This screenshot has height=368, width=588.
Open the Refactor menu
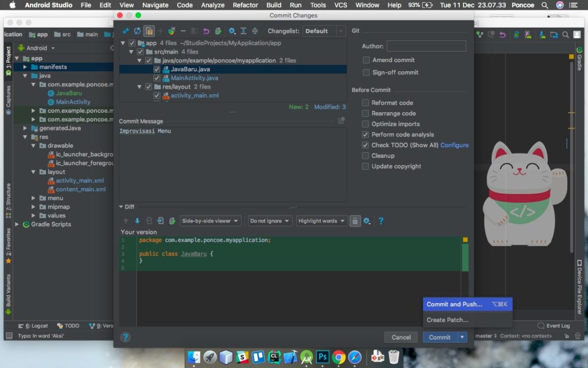tap(245, 5)
